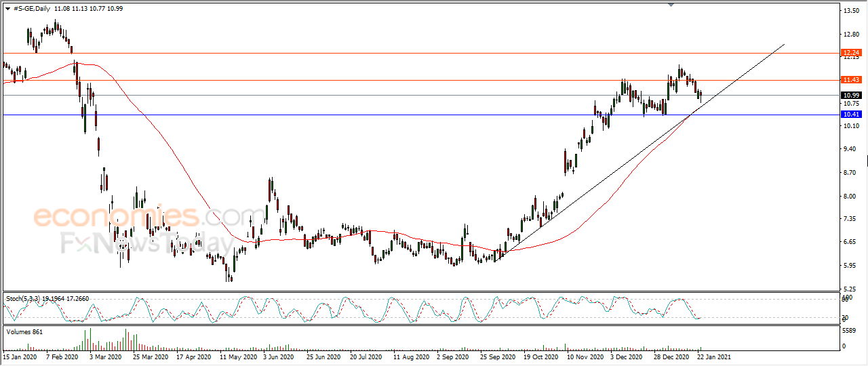This screenshot has width=868, height=366.
Task: Open the chart menu triangle beside #S-GE,Daily
Action: coord(7,7)
